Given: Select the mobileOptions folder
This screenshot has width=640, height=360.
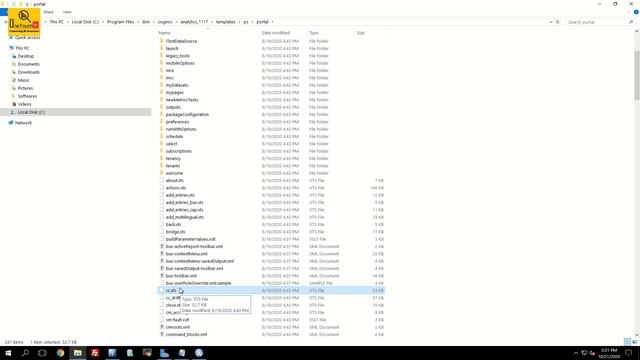Looking at the screenshot, I should click(x=180, y=63).
